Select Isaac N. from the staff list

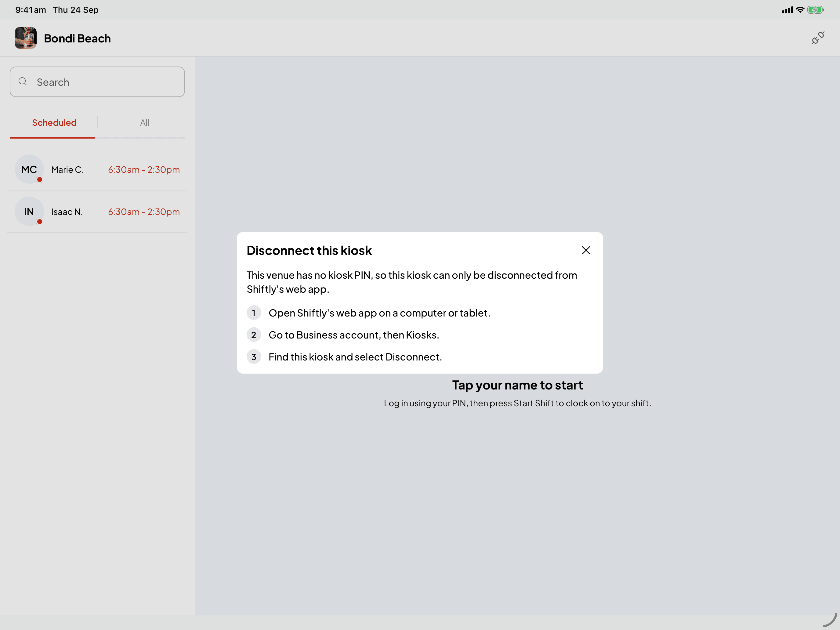(97, 212)
